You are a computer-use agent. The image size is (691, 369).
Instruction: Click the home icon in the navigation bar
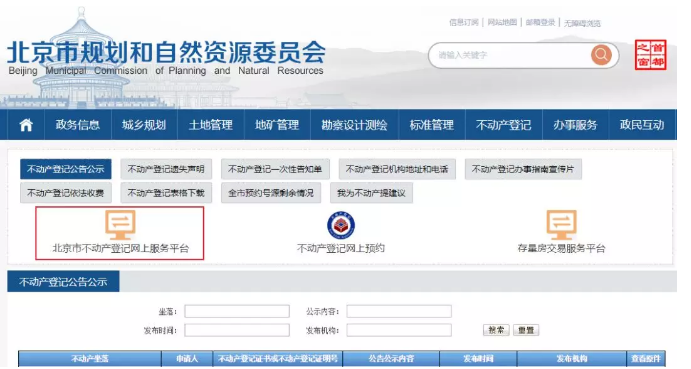(26, 125)
